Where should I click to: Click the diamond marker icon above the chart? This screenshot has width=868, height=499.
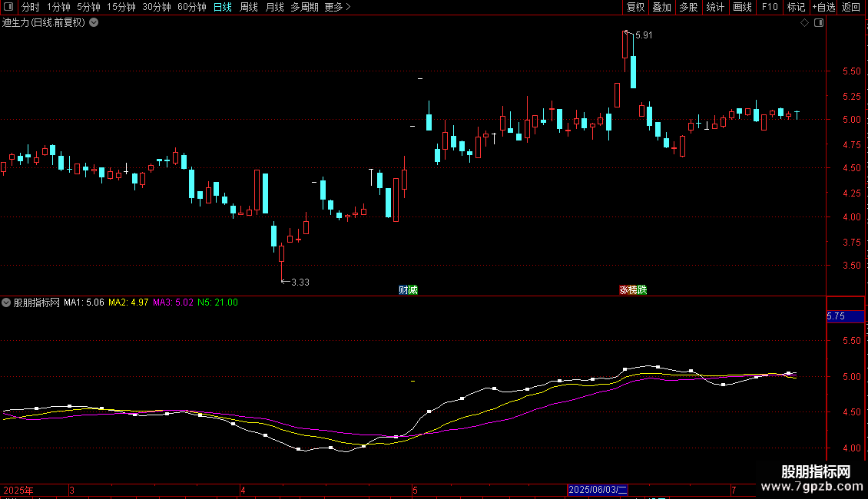click(x=805, y=23)
